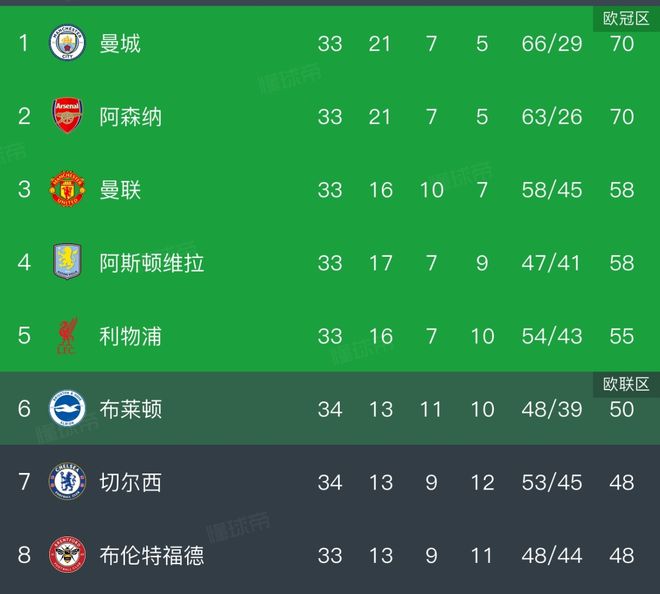Click the Chelsea club crest

click(x=68, y=482)
